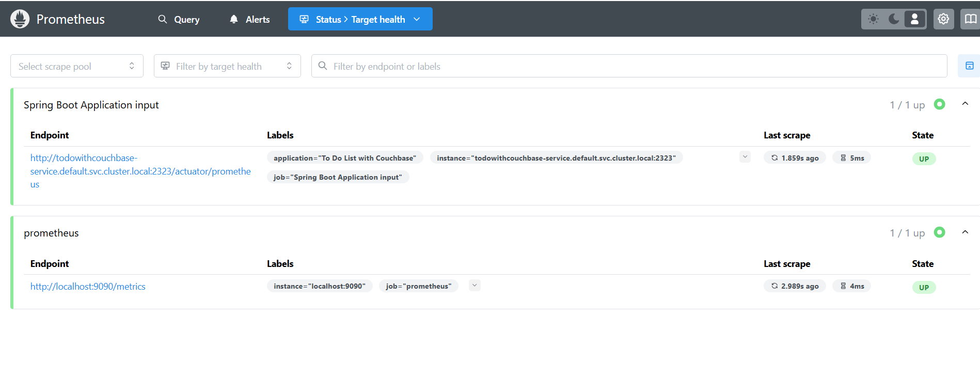
Task: Open the Alerts page
Action: tap(250, 19)
